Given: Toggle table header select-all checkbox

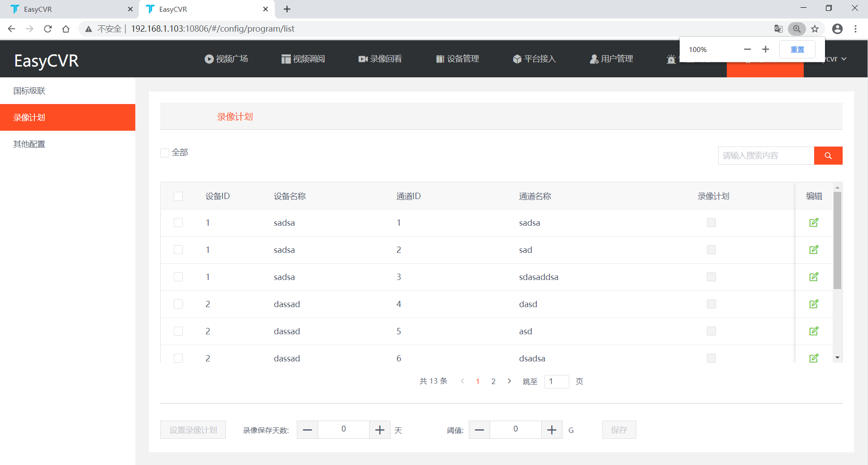Looking at the screenshot, I should point(178,196).
